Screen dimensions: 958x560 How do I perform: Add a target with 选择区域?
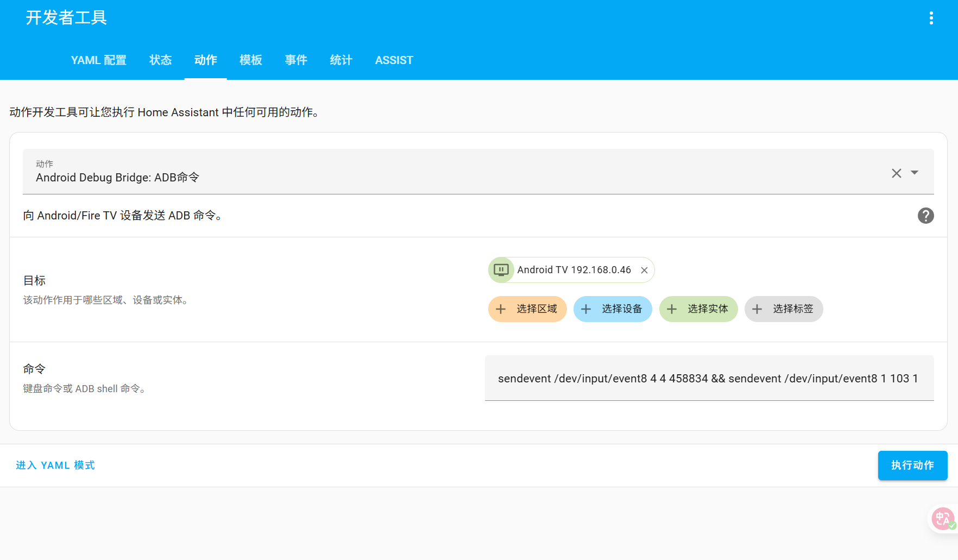pos(527,309)
